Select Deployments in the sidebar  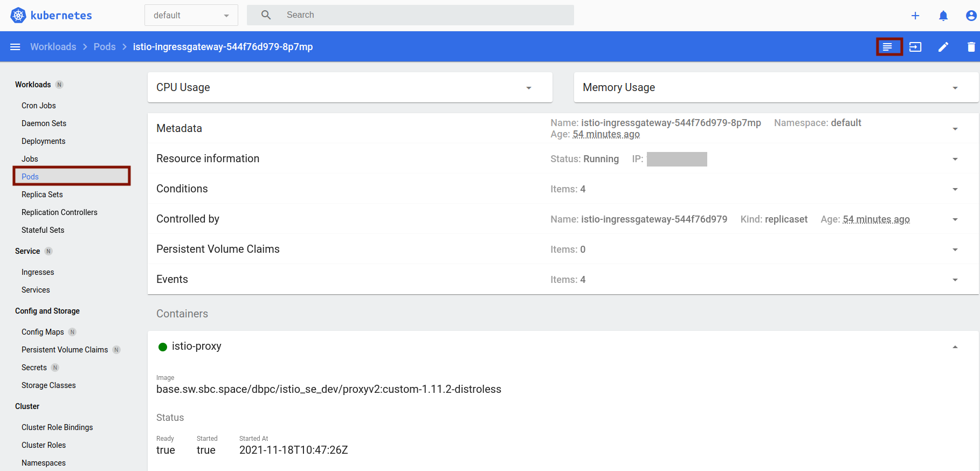(43, 141)
